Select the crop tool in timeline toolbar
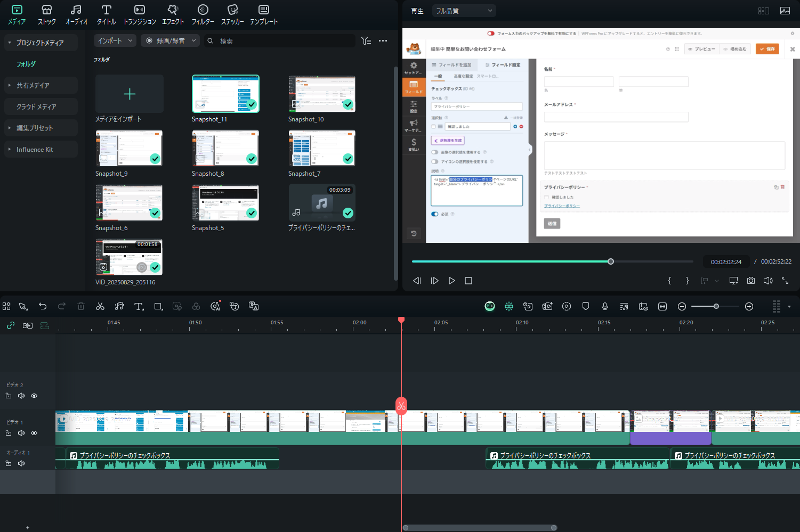 pyautogui.click(x=158, y=306)
